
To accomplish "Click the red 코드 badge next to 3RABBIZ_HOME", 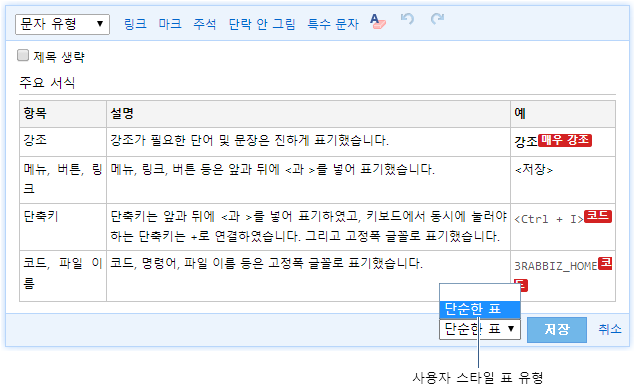I will pyautogui.click(x=605, y=263).
